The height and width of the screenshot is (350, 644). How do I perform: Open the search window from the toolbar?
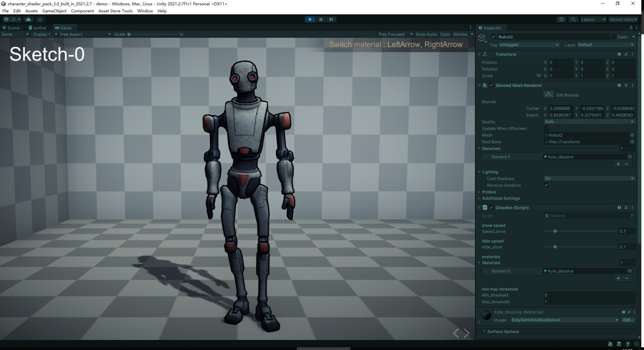[573, 19]
